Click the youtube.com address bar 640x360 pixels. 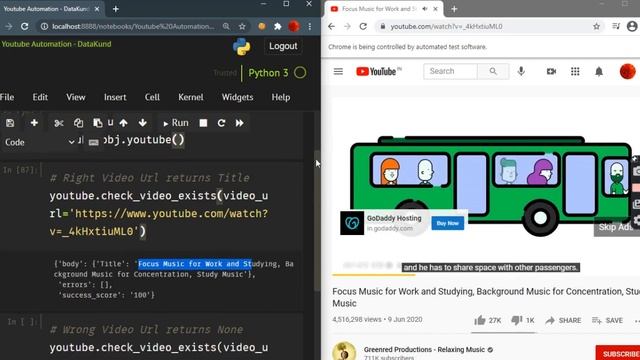click(446, 27)
